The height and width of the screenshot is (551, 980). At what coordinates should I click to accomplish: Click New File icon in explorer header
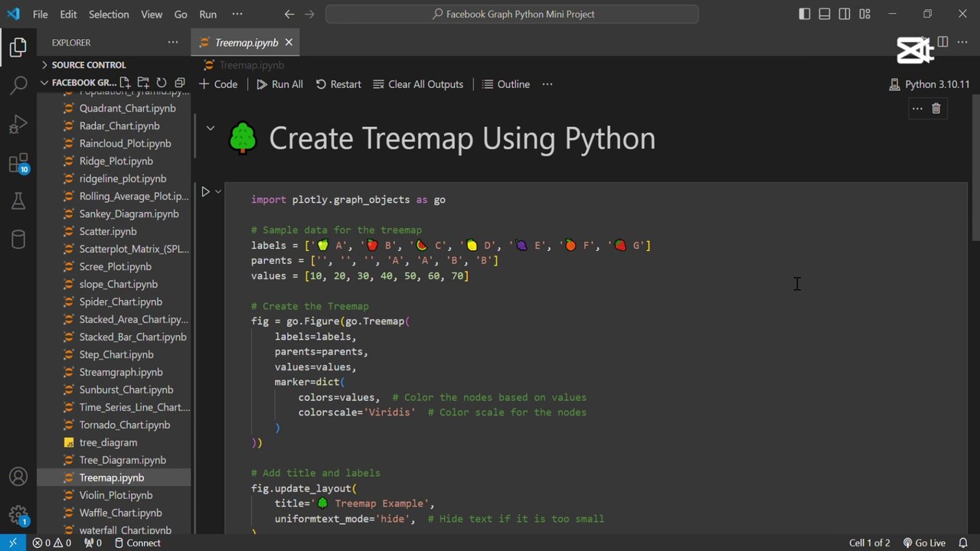125,83
